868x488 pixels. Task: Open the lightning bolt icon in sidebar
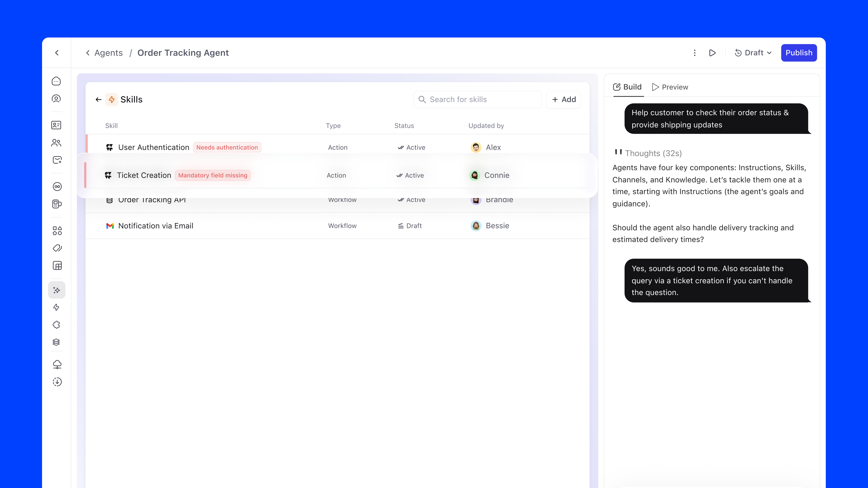(56, 307)
